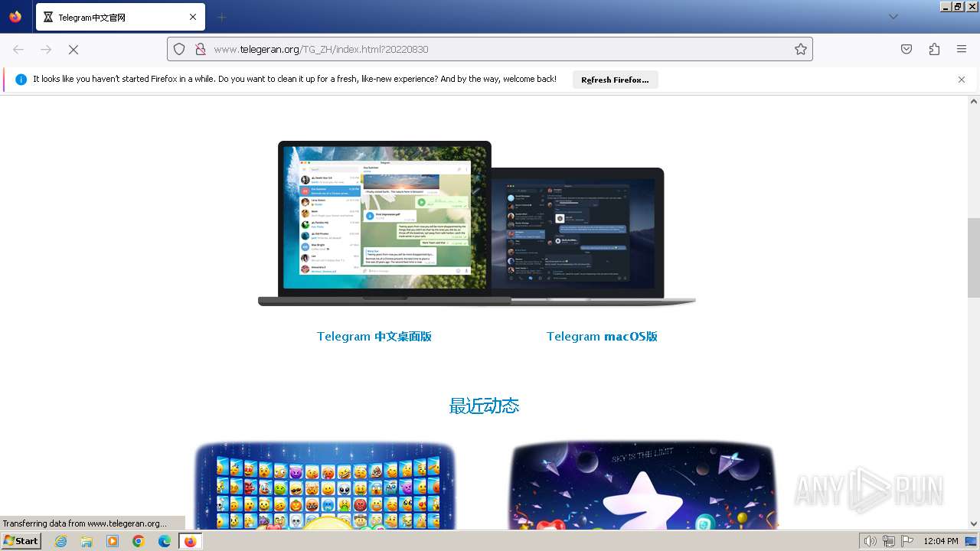Click the desktop laptop screenshot image
Screen dimensions: 980x551
point(384,223)
